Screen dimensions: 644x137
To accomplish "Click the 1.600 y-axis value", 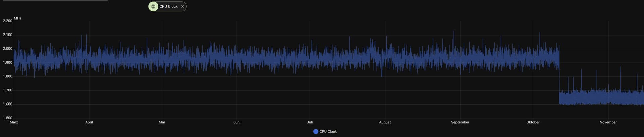I will click(7, 104).
